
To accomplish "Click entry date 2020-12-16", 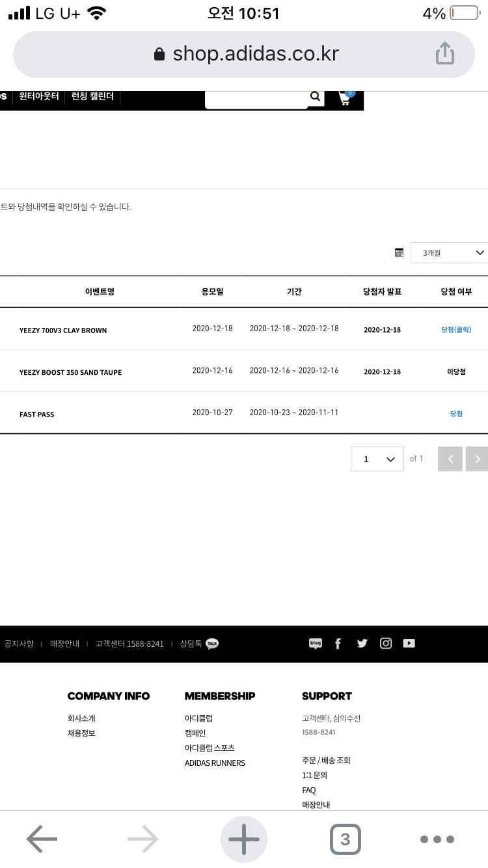I will click(x=212, y=370).
